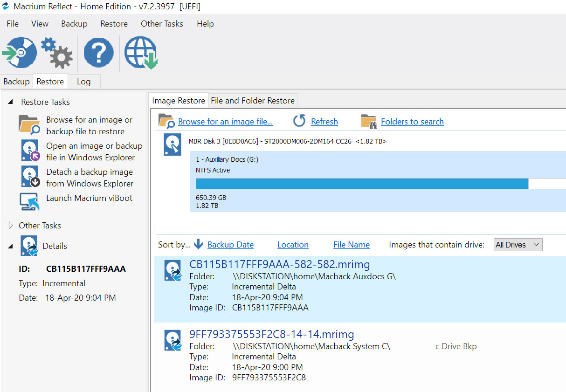The width and height of the screenshot is (566, 392).
Task: Open the File menu
Action: (x=13, y=24)
